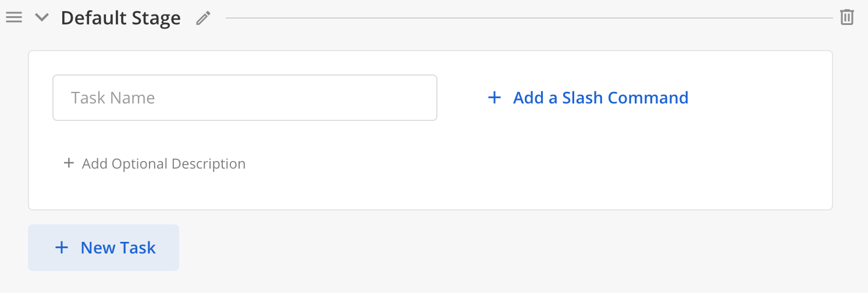Click the word Stage in the header title
This screenshot has width=868, height=293.
point(156,18)
